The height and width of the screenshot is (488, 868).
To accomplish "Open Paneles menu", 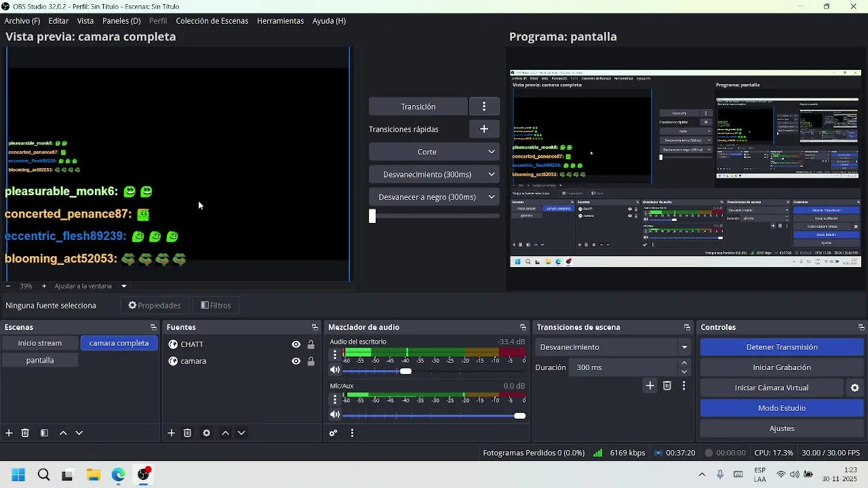I will point(121,21).
